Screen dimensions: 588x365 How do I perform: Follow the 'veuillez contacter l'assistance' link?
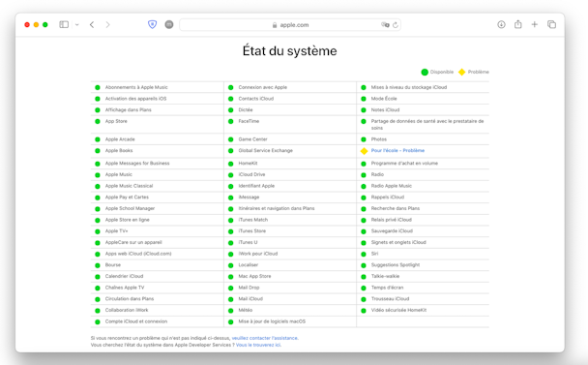point(265,338)
